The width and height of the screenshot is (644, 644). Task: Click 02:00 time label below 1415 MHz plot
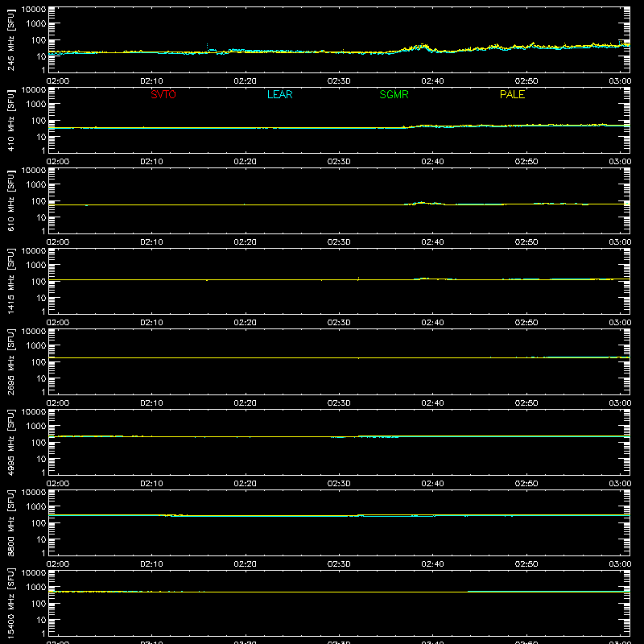click(x=58, y=323)
